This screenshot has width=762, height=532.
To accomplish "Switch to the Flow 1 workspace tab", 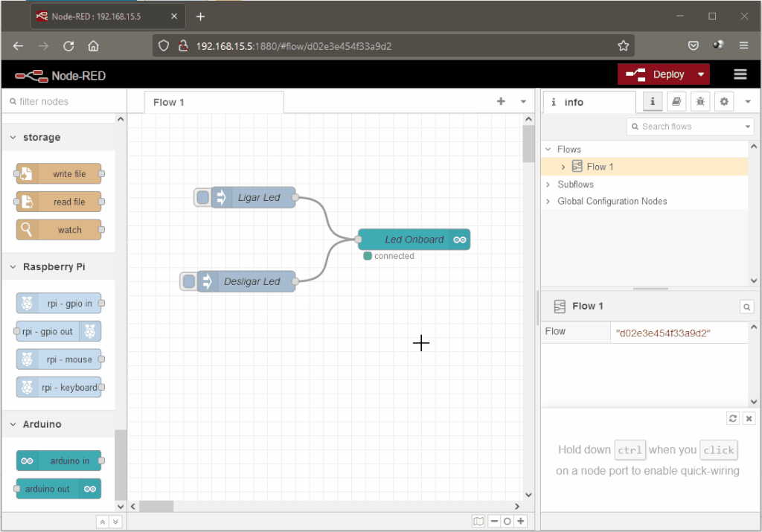I will click(214, 103).
